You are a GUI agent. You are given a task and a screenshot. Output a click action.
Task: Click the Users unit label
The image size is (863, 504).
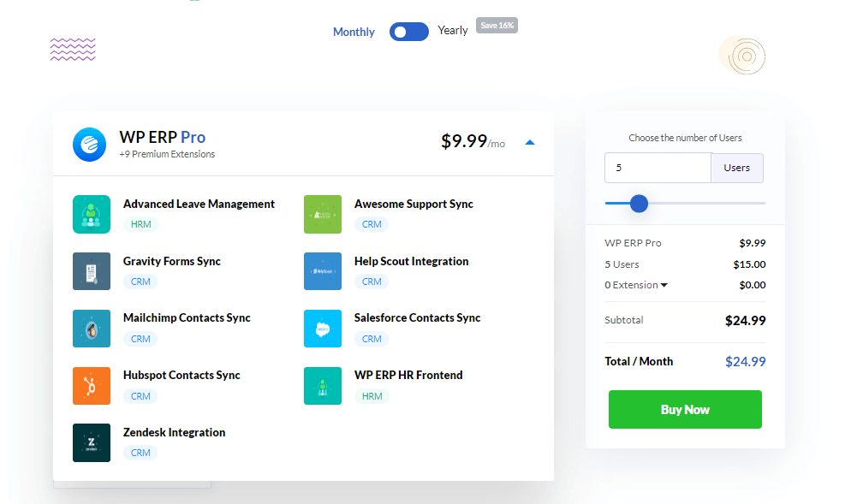737,168
